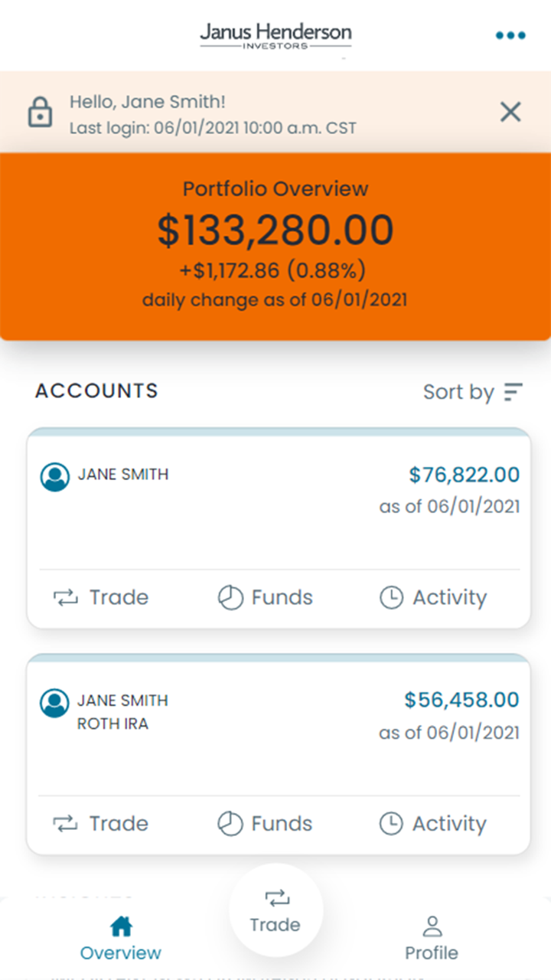The image size is (551, 980).
Task: Trade in the Roth IRA account
Action: coord(101,824)
